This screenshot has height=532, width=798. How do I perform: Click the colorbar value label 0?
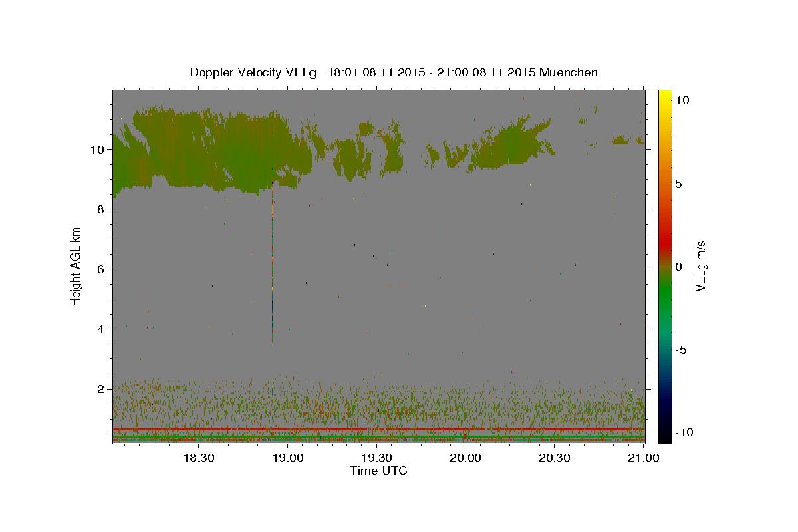point(679,267)
